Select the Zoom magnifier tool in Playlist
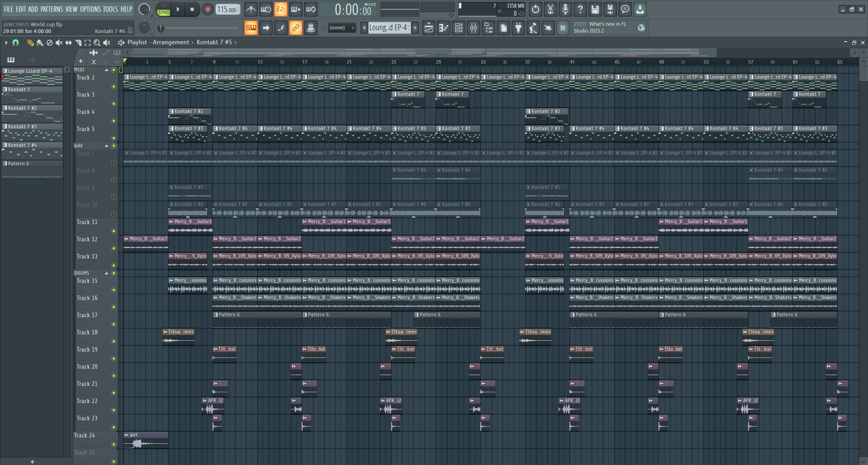The image size is (868, 465). 97,42
